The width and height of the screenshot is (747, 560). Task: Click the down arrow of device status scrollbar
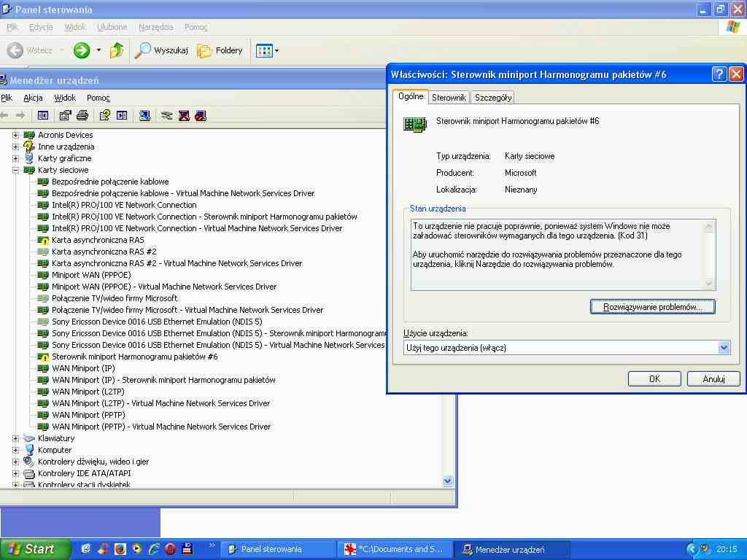click(x=709, y=284)
